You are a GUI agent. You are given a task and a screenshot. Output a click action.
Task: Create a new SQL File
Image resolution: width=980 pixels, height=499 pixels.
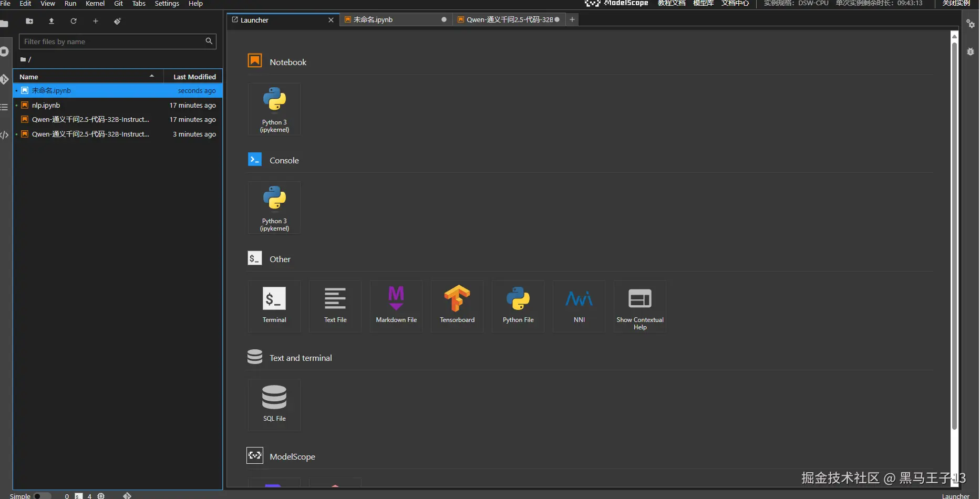[x=274, y=405]
